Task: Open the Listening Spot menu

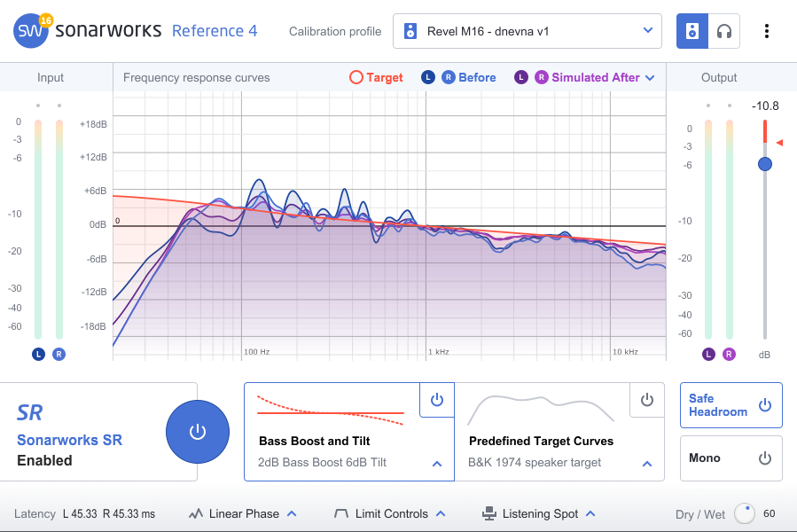Action: 538,513
